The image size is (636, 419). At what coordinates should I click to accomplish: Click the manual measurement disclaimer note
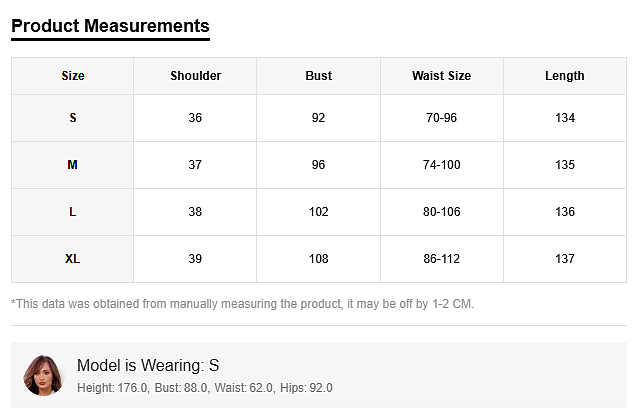click(242, 304)
